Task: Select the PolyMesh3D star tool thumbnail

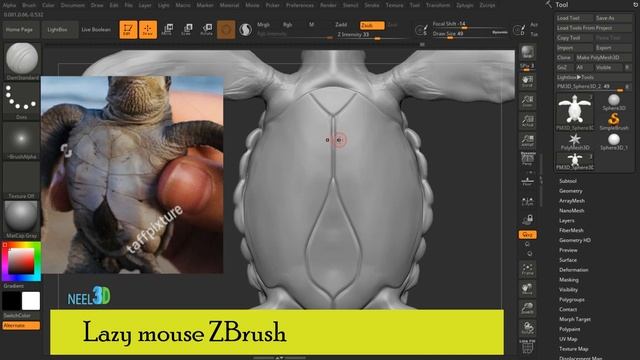Action: [575, 141]
